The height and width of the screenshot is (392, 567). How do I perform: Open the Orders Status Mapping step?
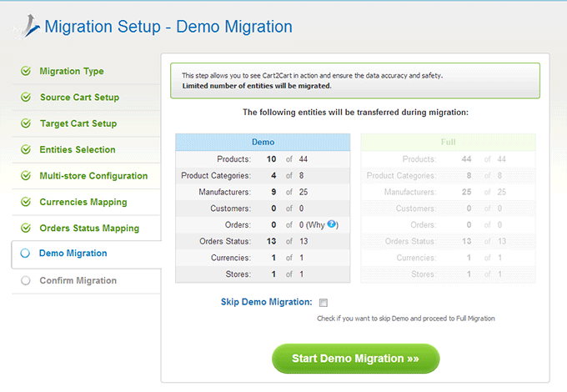pyautogui.click(x=89, y=229)
